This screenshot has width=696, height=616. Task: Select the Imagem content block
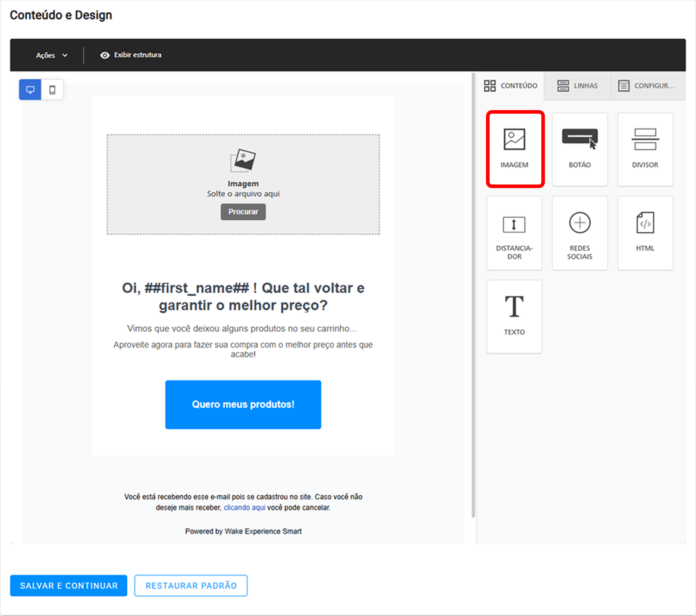[515, 149]
